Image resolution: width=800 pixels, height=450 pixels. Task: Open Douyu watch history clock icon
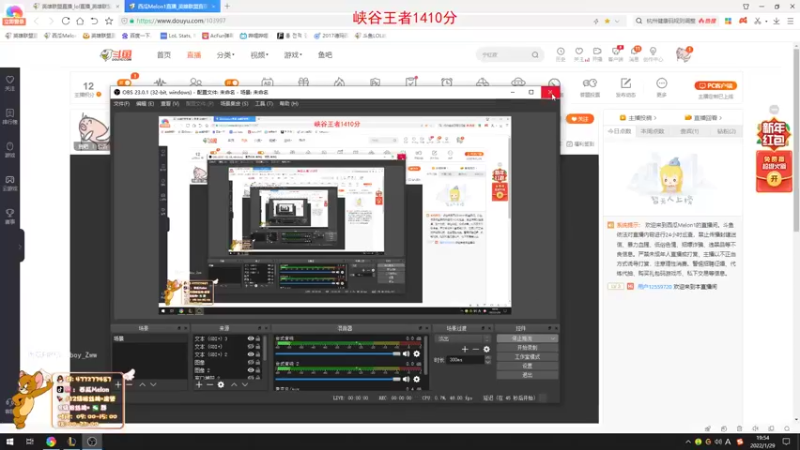[x=560, y=52]
